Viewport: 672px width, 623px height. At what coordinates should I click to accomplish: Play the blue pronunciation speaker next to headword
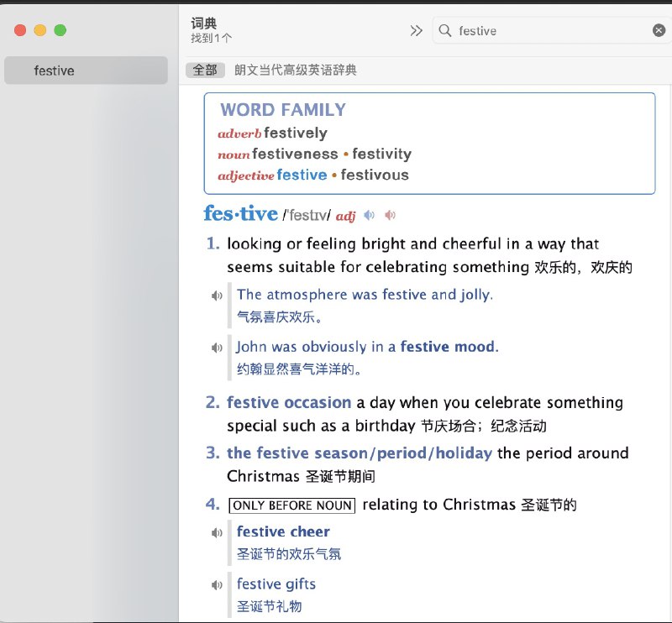click(x=370, y=216)
